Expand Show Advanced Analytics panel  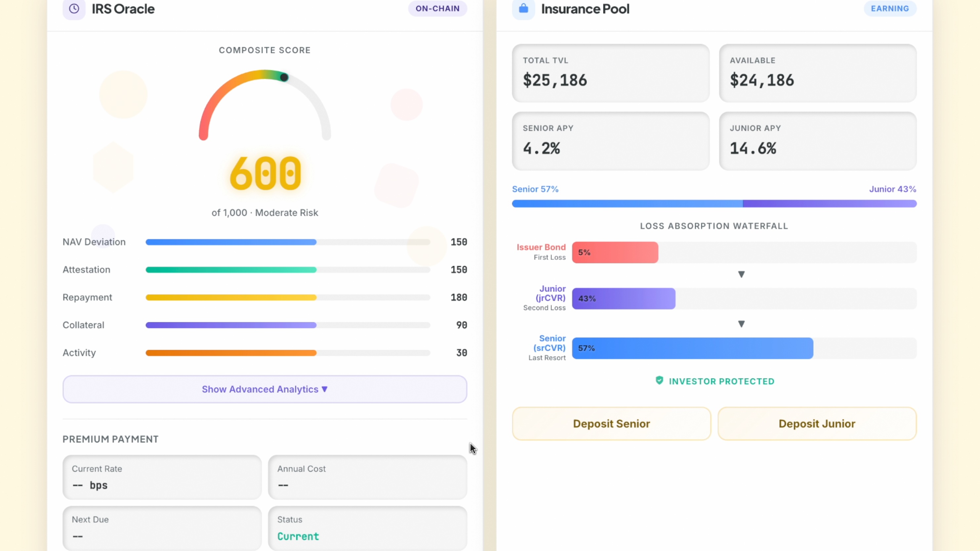point(265,389)
